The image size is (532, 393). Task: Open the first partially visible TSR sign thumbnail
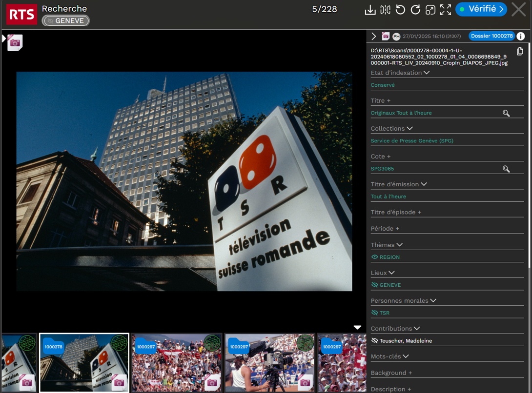coord(19,363)
